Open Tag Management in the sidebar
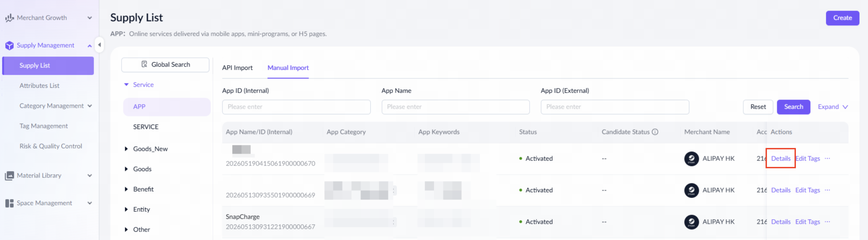This screenshot has height=240, width=868. [x=43, y=126]
